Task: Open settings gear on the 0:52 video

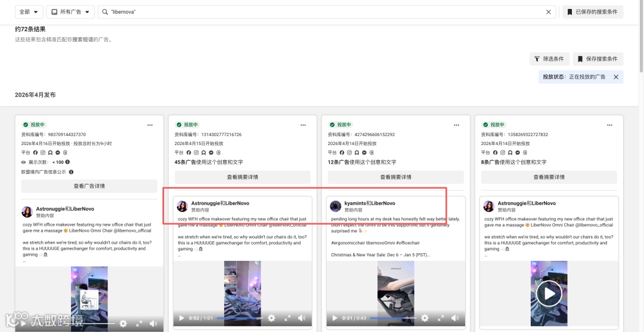Action: [x=271, y=318]
